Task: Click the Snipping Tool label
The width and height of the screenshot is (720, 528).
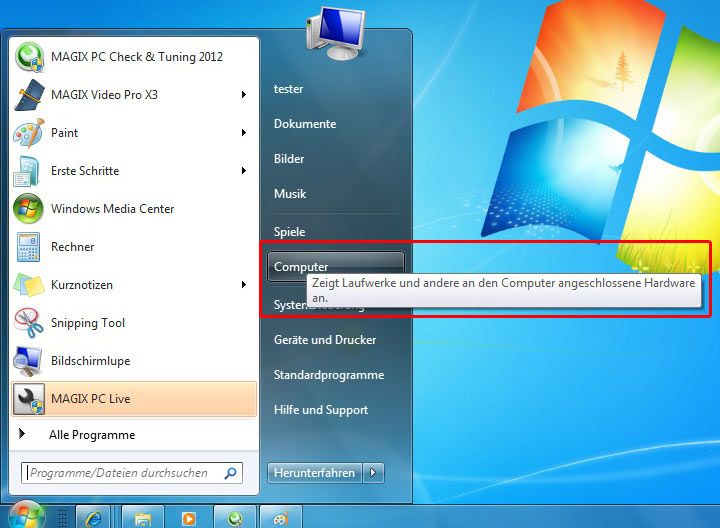Action: (x=88, y=323)
